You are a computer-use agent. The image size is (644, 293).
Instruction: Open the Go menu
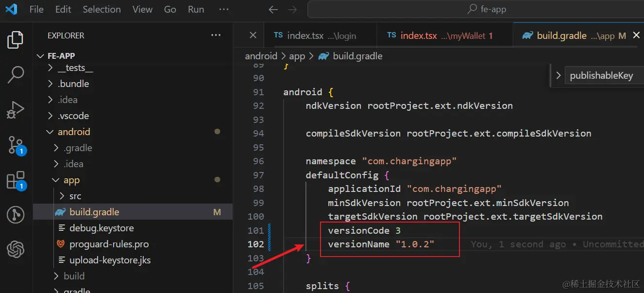[x=170, y=9]
